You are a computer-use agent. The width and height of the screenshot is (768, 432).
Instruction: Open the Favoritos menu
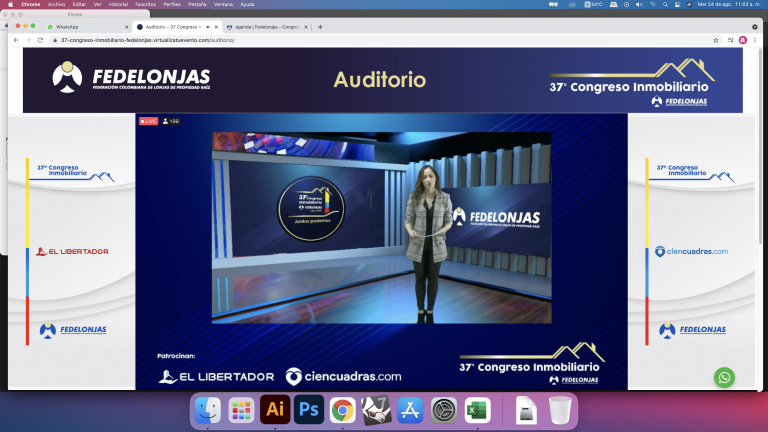pyautogui.click(x=145, y=4)
